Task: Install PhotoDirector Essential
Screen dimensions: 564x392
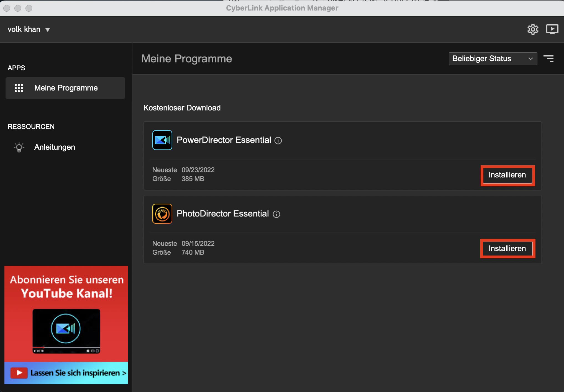Action: [x=507, y=249]
